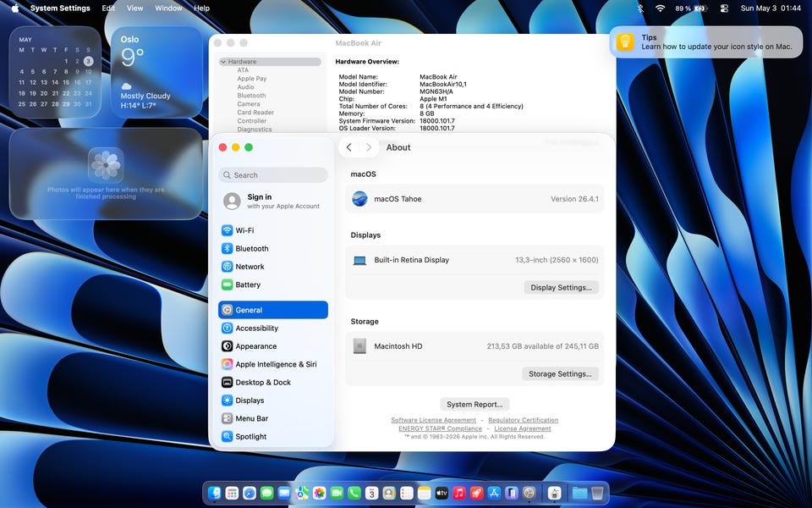The image size is (812, 508).
Task: Open the Software License Agreement link
Action: (433, 420)
